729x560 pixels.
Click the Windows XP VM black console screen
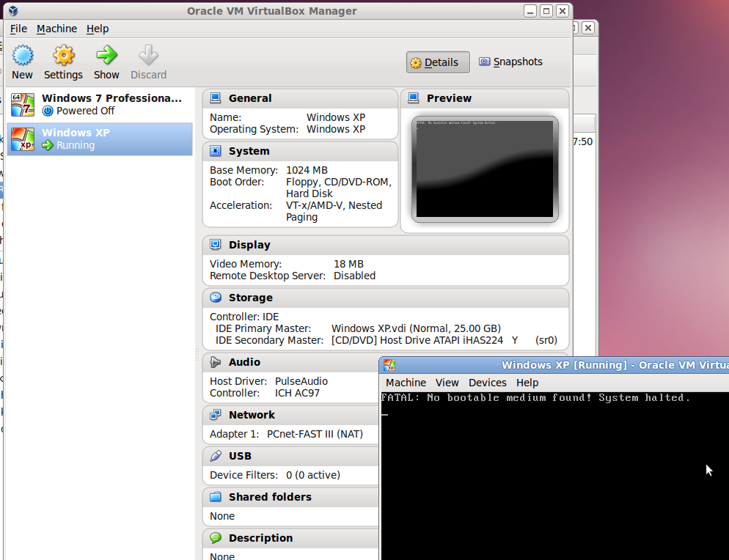[x=554, y=476]
